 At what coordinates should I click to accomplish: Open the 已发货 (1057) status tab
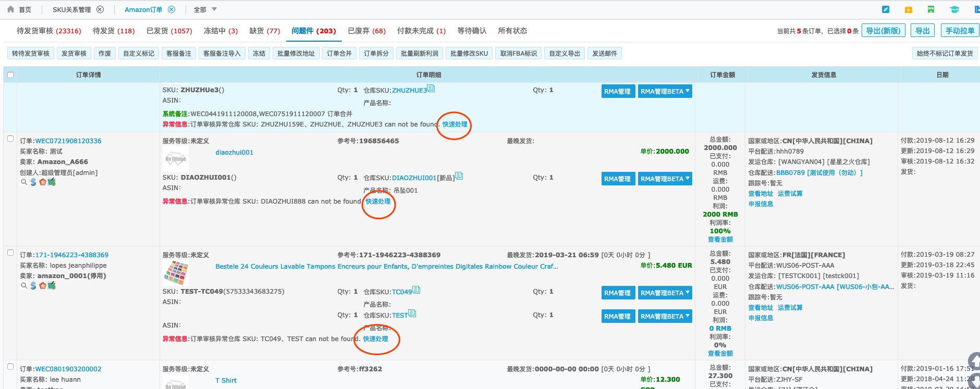(x=169, y=31)
